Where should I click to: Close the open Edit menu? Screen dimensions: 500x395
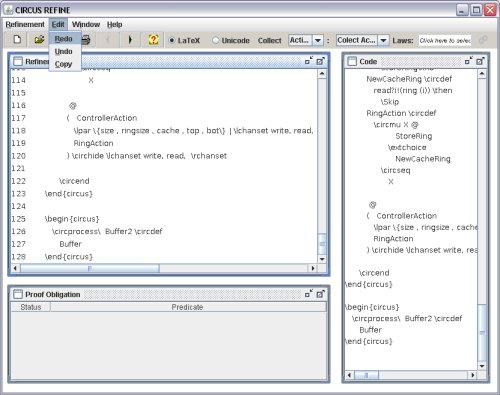pyautogui.click(x=58, y=24)
